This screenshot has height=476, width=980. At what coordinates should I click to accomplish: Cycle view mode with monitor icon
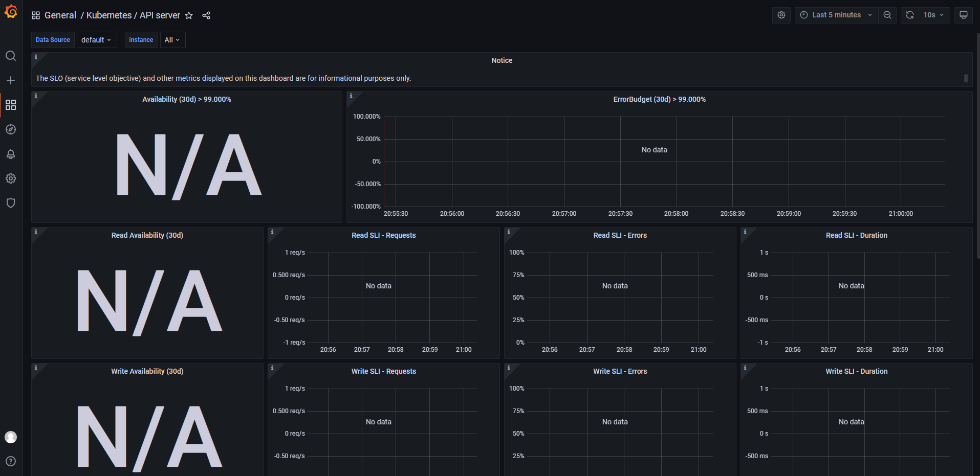click(964, 15)
